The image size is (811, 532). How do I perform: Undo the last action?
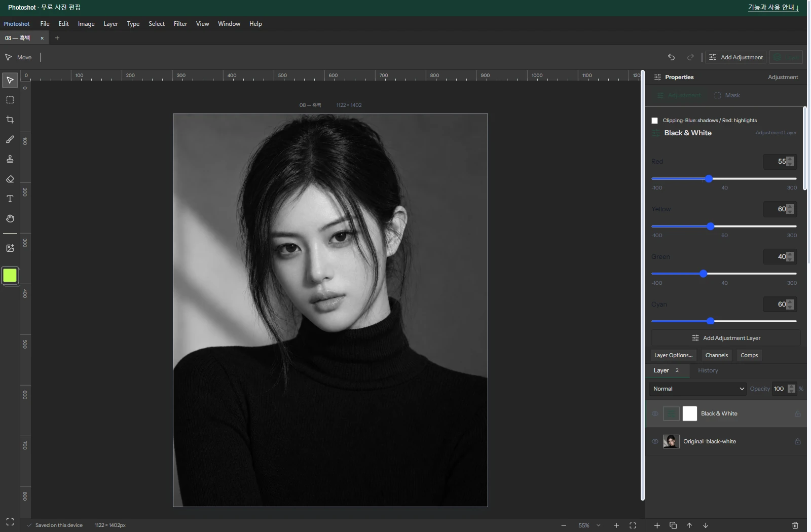671,57
